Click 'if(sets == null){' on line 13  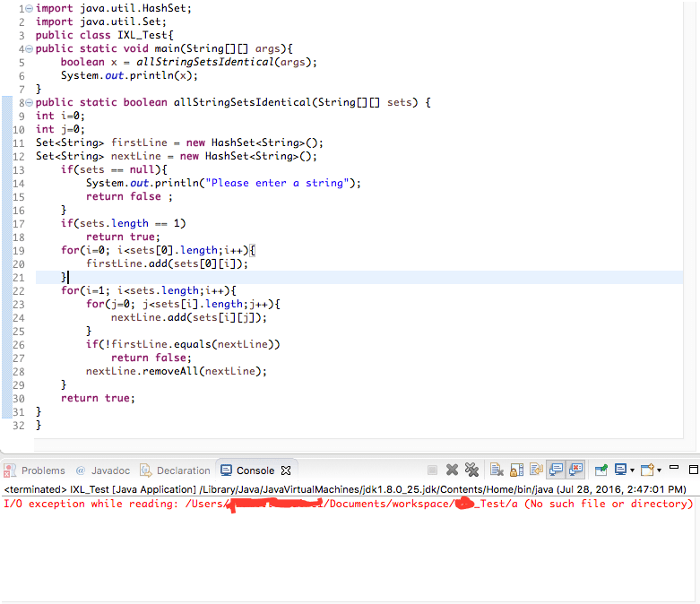[114, 169]
